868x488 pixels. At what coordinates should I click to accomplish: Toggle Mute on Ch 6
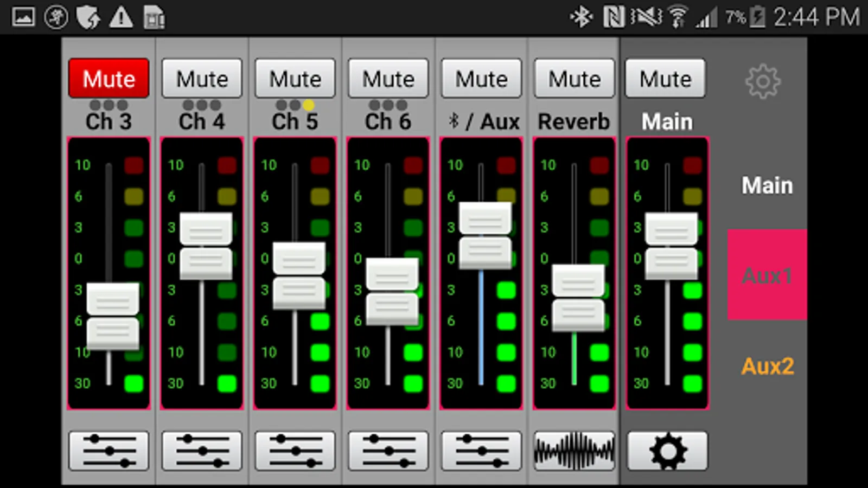coord(388,79)
